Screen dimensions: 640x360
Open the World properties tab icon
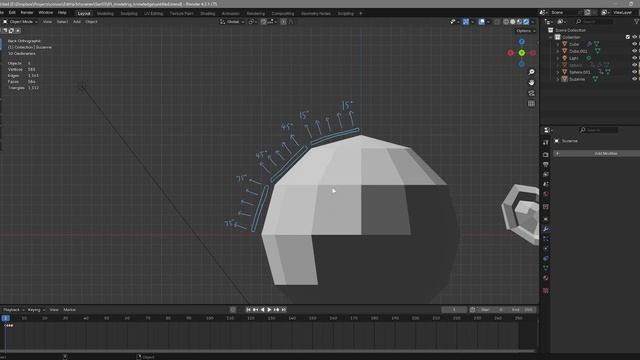[546, 194]
